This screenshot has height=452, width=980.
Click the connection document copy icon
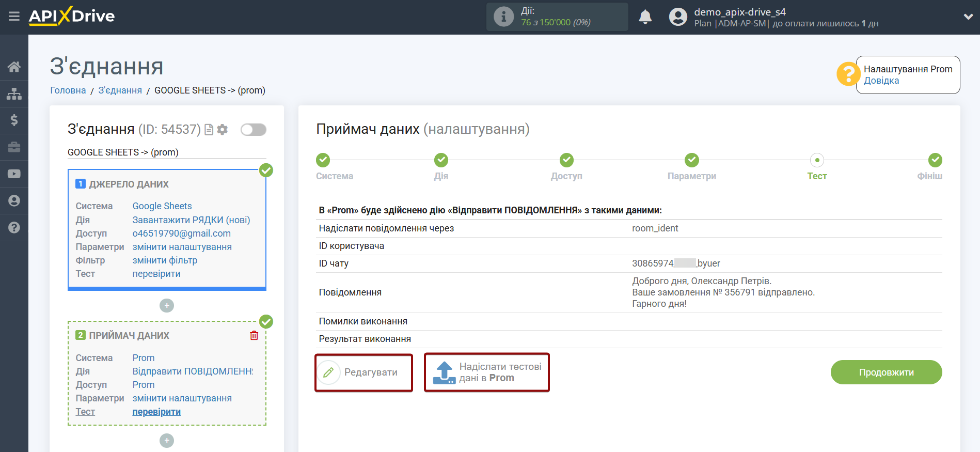pyautogui.click(x=209, y=130)
